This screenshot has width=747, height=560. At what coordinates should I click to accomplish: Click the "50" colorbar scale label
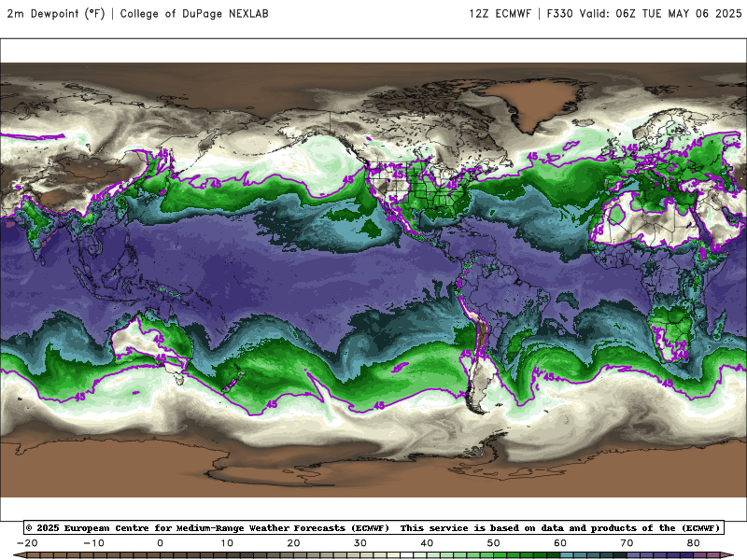(x=494, y=543)
